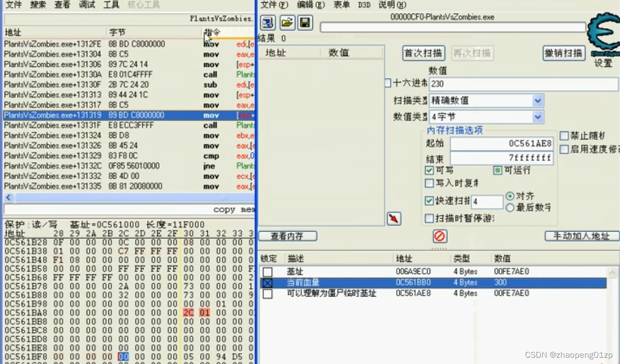Click the 查看内存 button
Viewport: 620px width, 364px height.
coord(287,236)
